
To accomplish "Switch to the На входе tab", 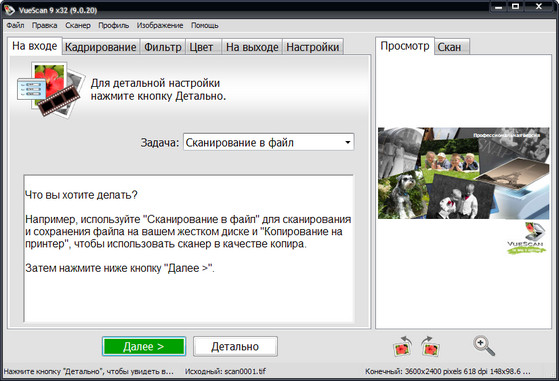I will click(x=35, y=46).
